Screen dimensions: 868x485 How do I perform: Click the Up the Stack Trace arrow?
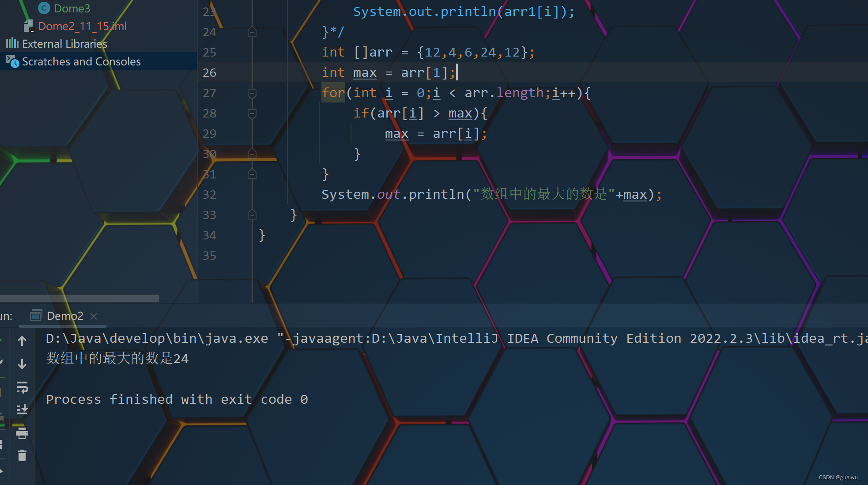tap(22, 341)
